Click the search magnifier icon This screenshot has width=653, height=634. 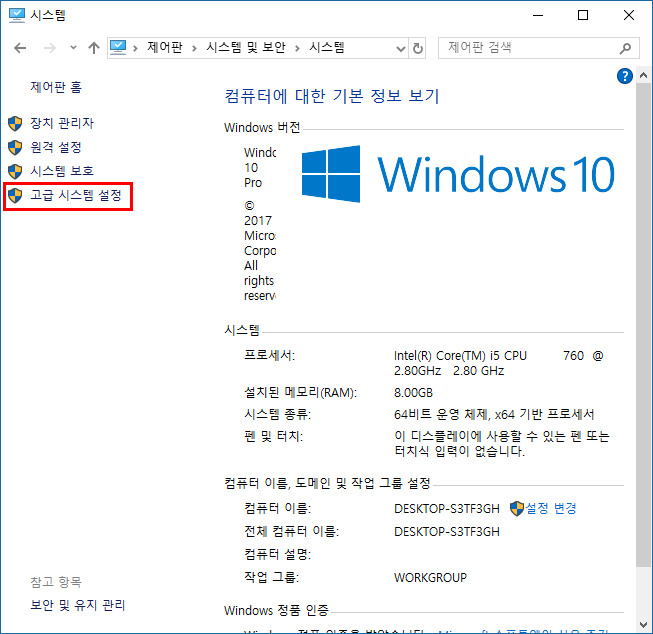[x=625, y=48]
